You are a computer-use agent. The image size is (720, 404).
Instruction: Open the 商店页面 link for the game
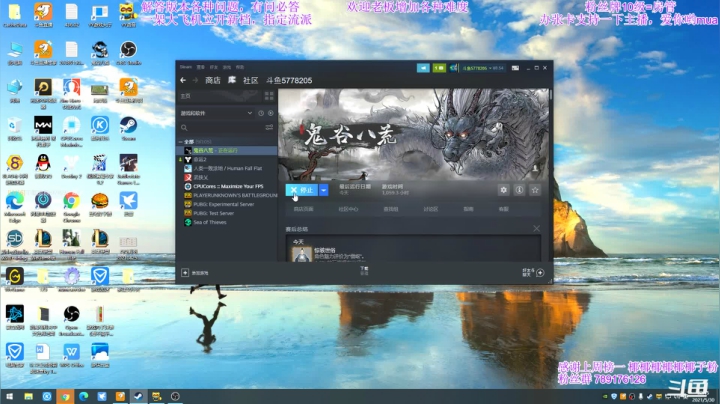304,209
